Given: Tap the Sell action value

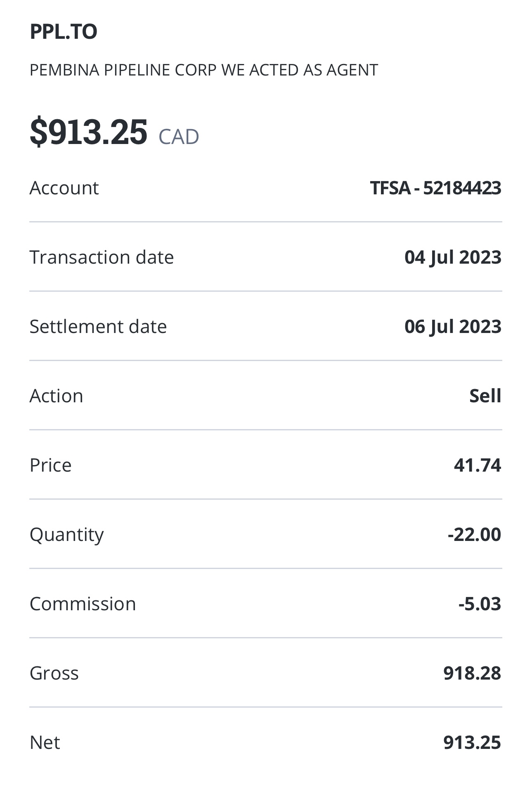Looking at the screenshot, I should pyautogui.click(x=485, y=396).
